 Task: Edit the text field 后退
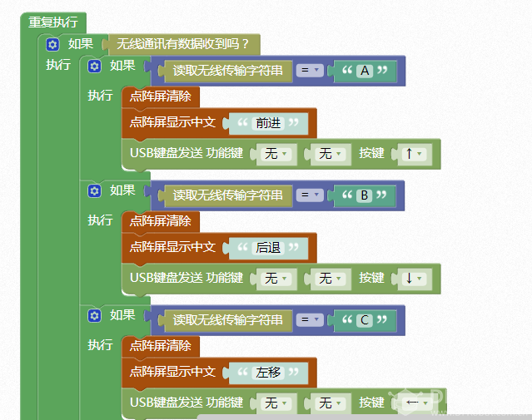pos(268,248)
